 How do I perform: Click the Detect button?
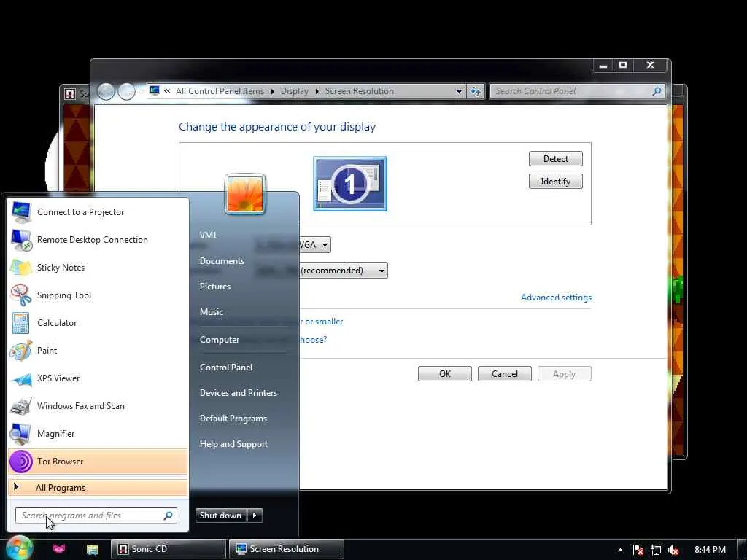(x=555, y=158)
